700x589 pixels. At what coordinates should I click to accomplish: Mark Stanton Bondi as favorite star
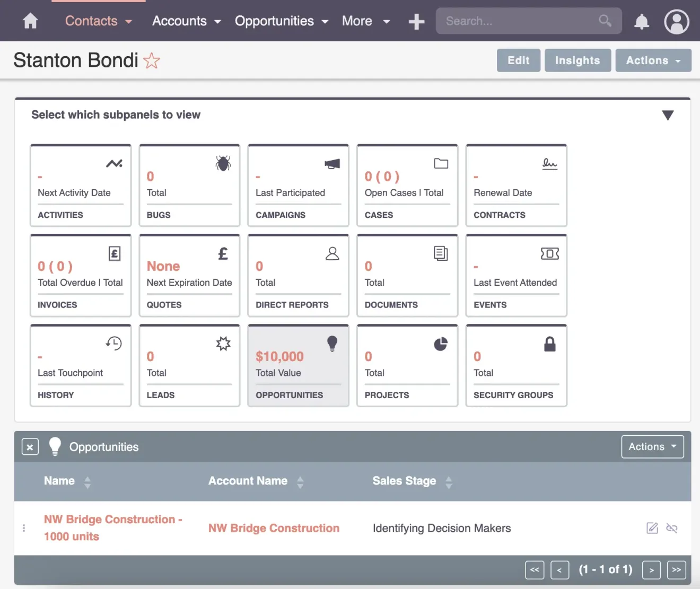[152, 61]
